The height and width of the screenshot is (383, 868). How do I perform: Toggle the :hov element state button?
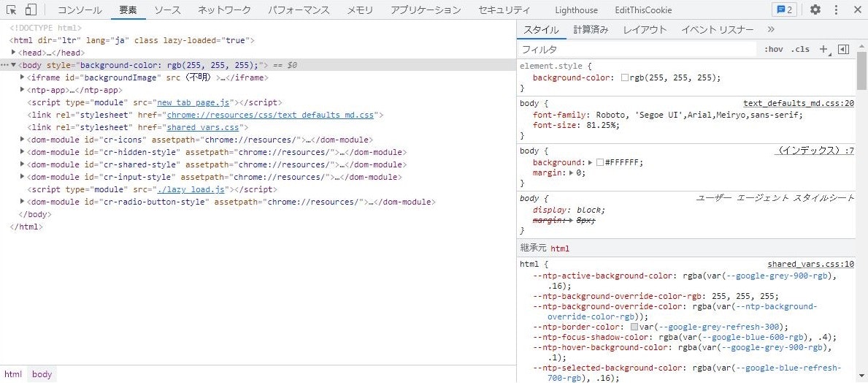pos(773,49)
